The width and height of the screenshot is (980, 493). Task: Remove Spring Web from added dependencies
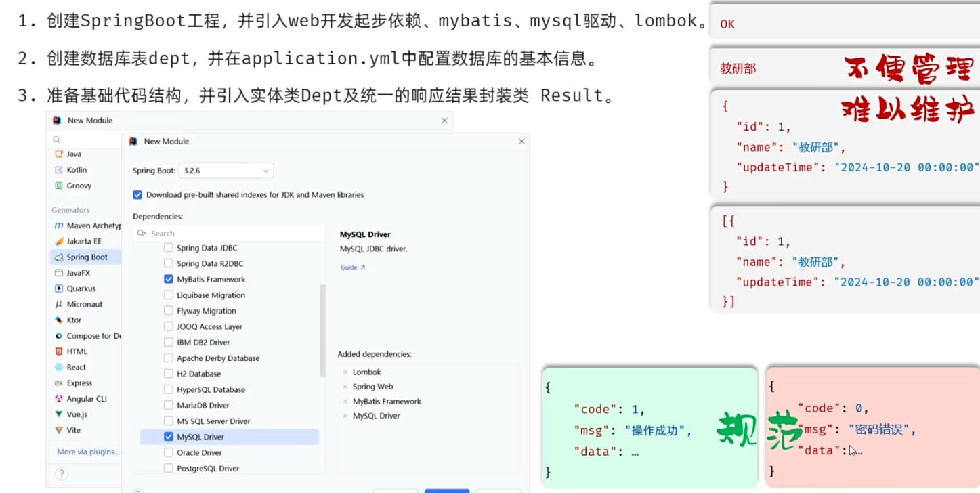(345, 387)
